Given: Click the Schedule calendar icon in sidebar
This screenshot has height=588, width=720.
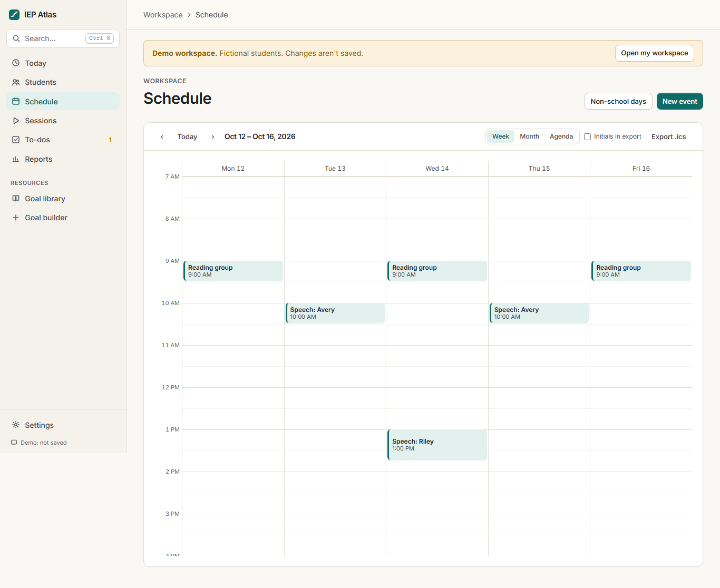Looking at the screenshot, I should pos(16,102).
